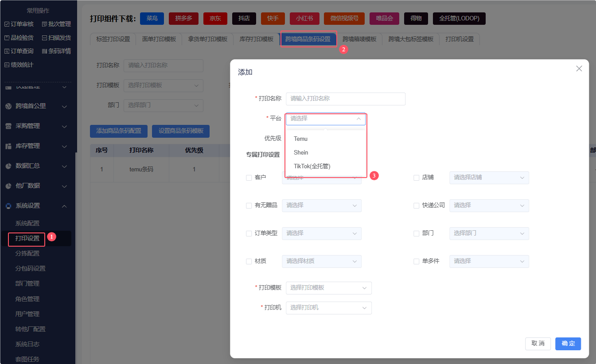Tick the 有无赠品 checkbox
The width and height of the screenshot is (596, 364).
249,205
